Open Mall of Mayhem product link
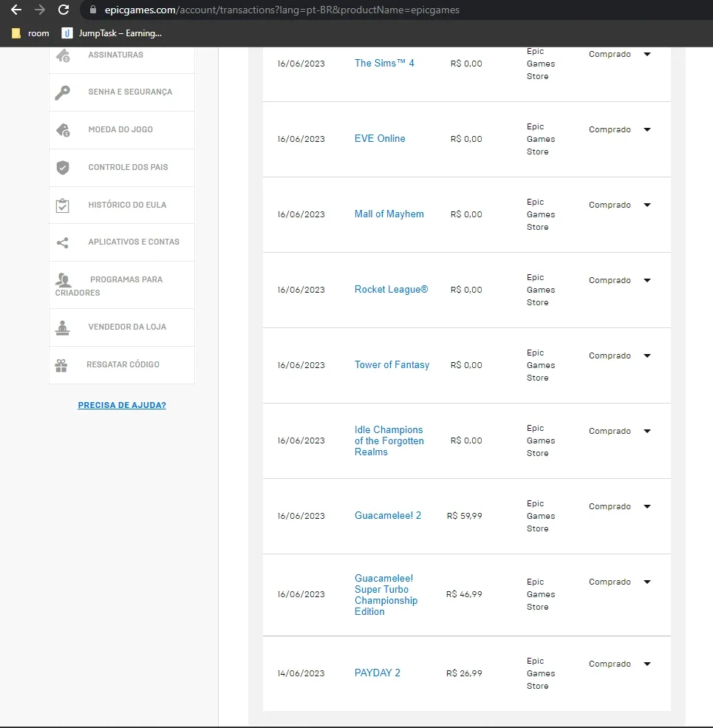 pos(389,214)
